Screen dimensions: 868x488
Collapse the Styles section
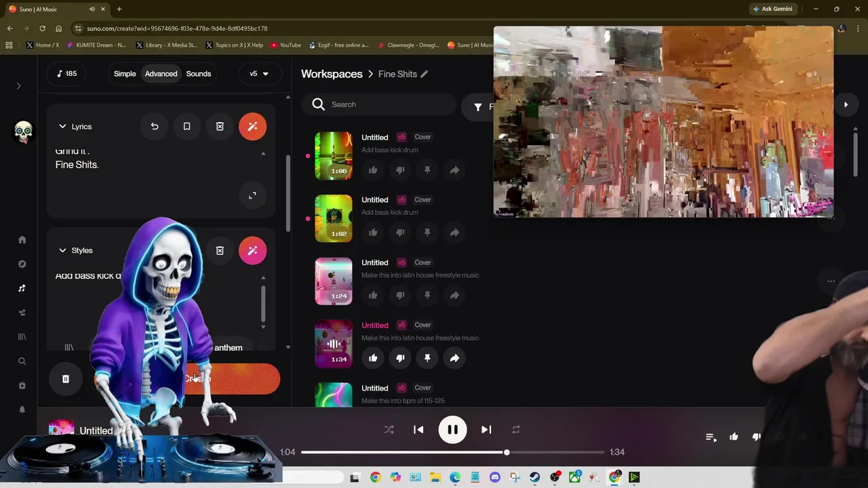tap(62, 251)
